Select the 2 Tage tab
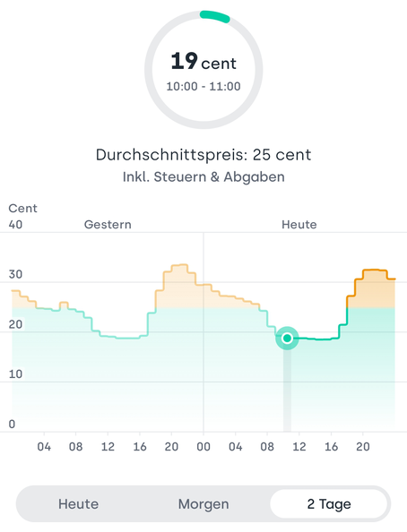 coord(329,504)
